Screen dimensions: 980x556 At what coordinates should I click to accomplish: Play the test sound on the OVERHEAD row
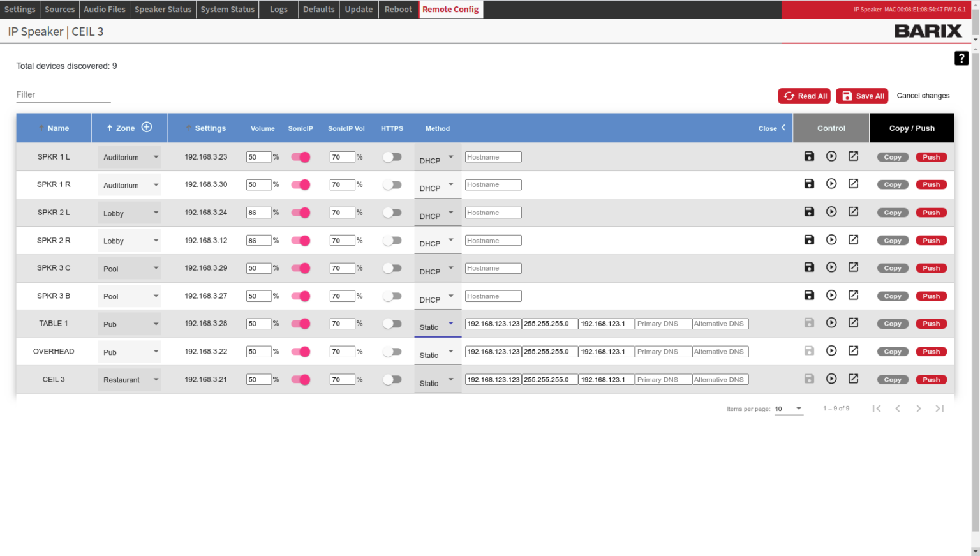tap(831, 351)
